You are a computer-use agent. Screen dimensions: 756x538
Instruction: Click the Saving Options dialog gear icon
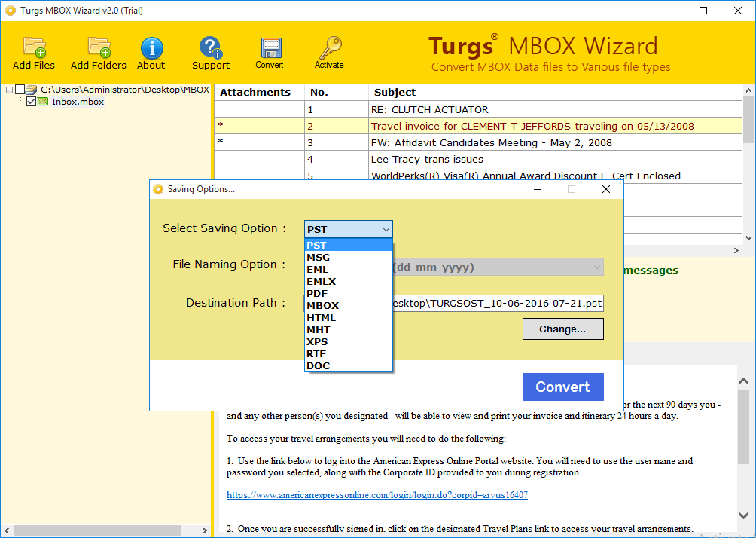click(x=158, y=189)
